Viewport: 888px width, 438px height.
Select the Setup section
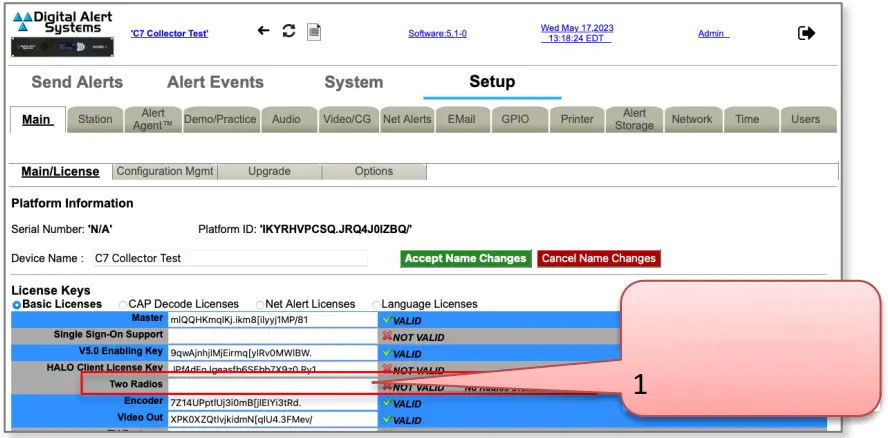(x=492, y=82)
